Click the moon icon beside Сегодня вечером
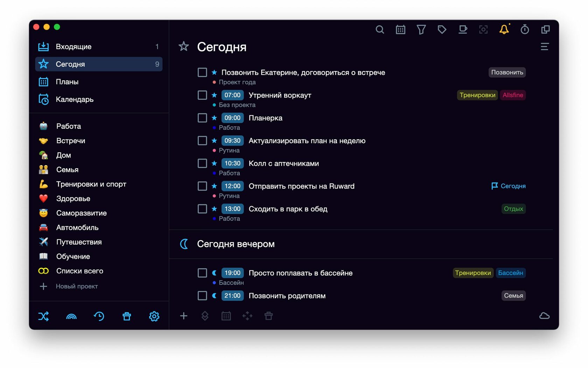Viewport: 588px width, 368px height. click(184, 244)
